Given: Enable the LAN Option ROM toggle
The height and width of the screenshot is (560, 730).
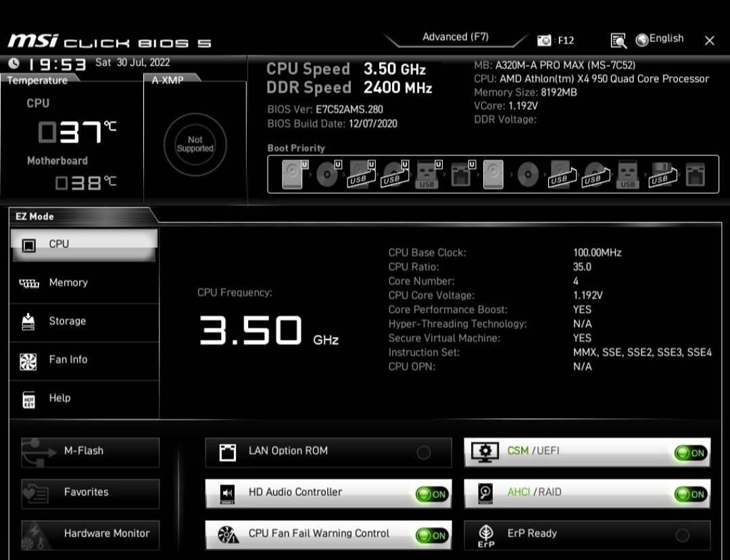Looking at the screenshot, I should (424, 453).
